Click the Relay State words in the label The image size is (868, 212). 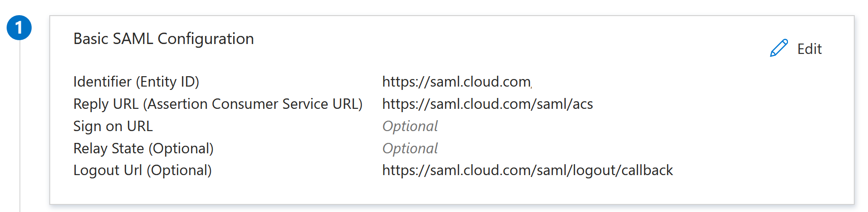point(108,149)
